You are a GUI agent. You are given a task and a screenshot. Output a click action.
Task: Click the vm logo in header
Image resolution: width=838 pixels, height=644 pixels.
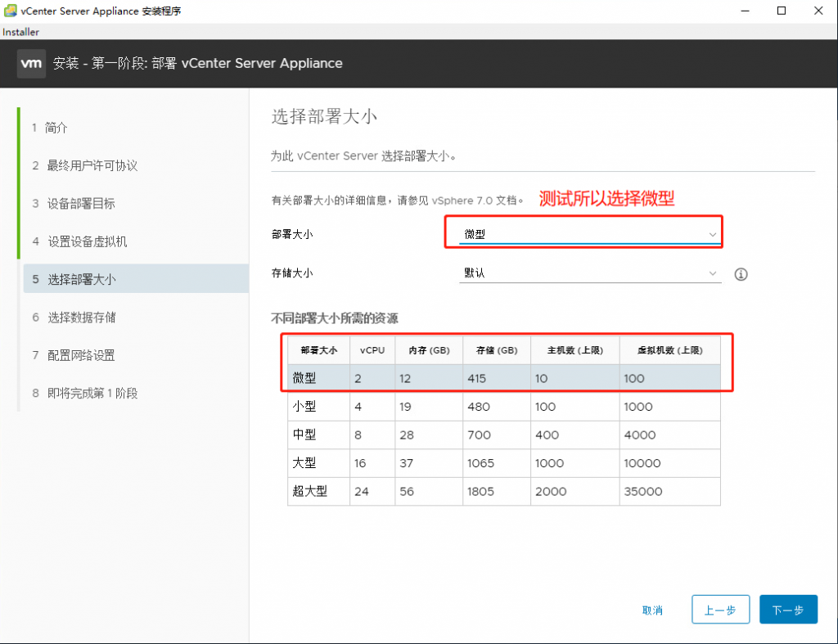[31, 64]
